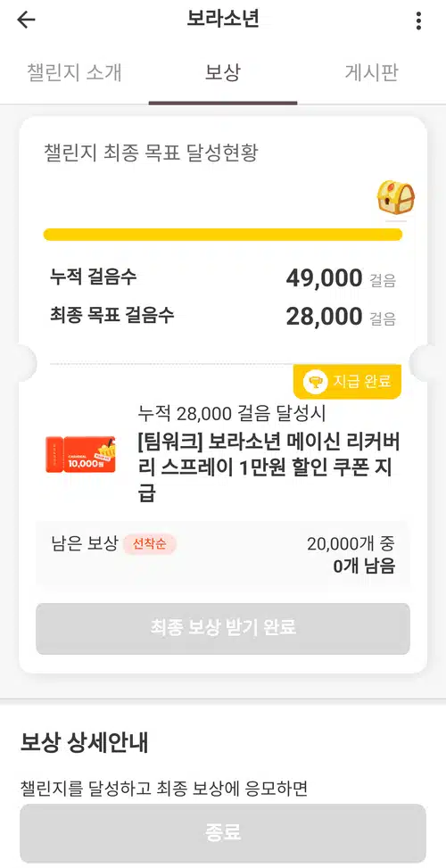Tap the 챌린지 최종 목표 달성현황 heading
Screen dimensions: 446x868
click(151, 153)
